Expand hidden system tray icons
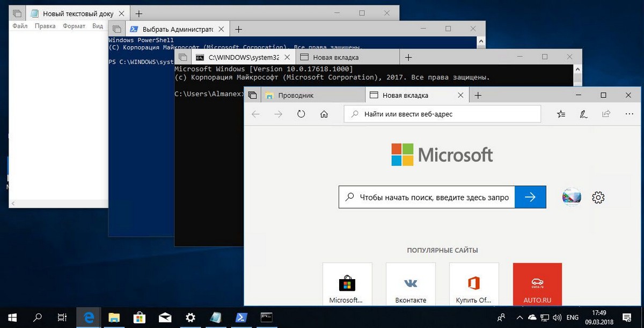The image size is (644, 328). 519,317
